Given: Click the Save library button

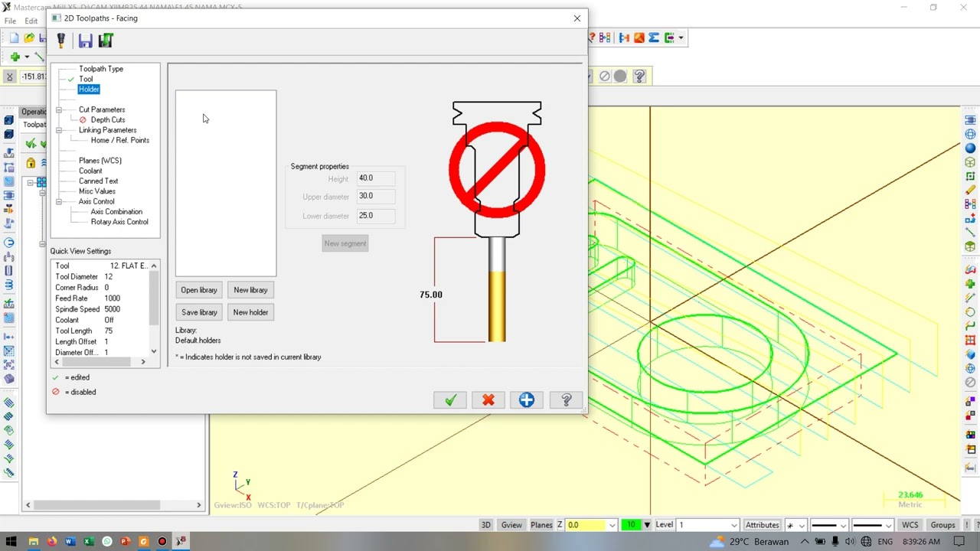Looking at the screenshot, I should point(199,312).
